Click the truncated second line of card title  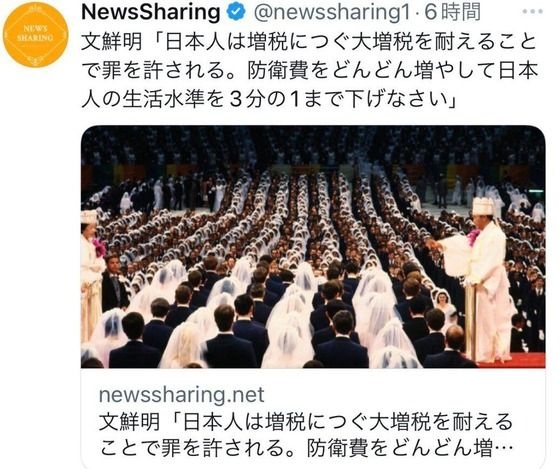click(306, 447)
